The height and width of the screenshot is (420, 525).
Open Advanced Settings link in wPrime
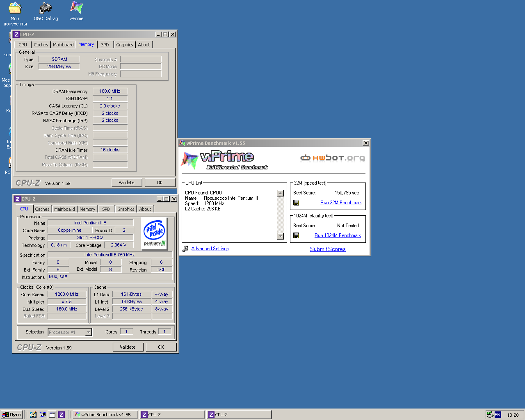[210, 249]
